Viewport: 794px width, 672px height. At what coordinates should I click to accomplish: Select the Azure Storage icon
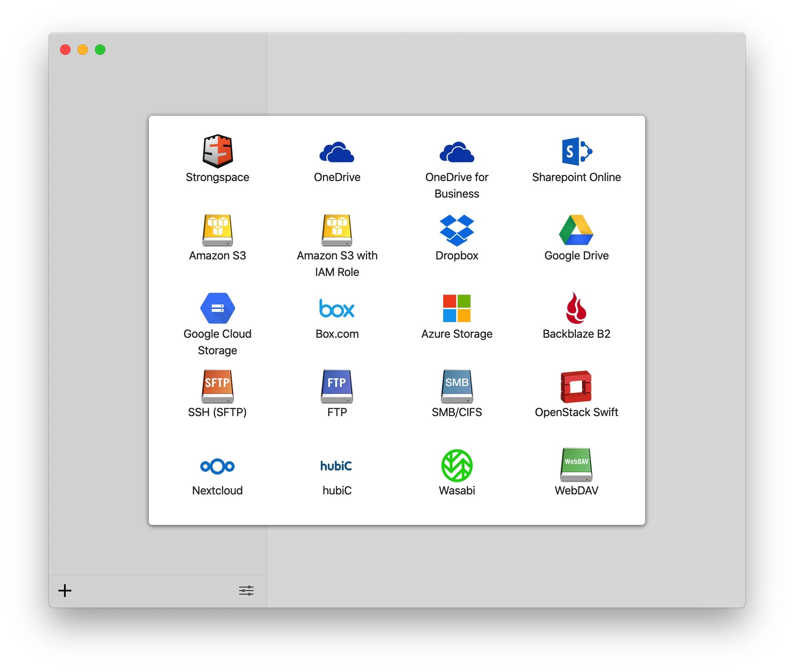(457, 308)
